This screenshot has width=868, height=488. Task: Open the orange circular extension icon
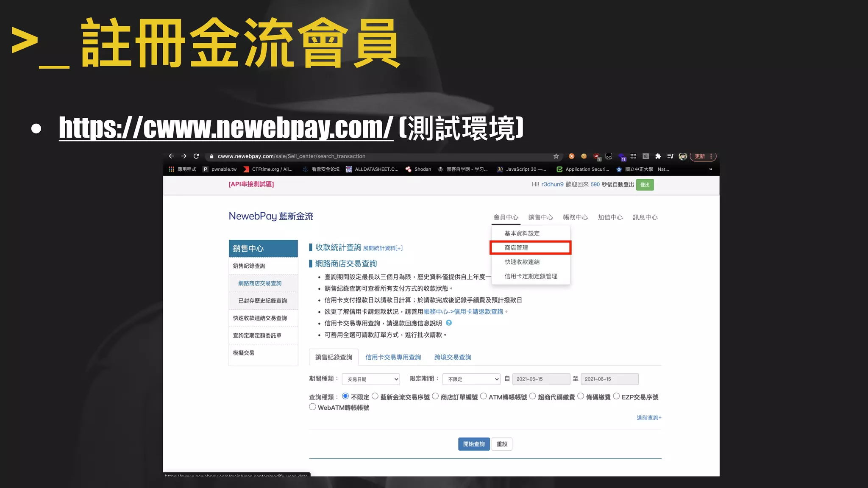571,156
